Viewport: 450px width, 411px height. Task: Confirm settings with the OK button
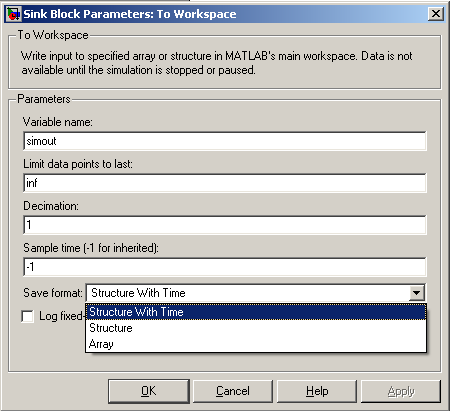pos(149,391)
